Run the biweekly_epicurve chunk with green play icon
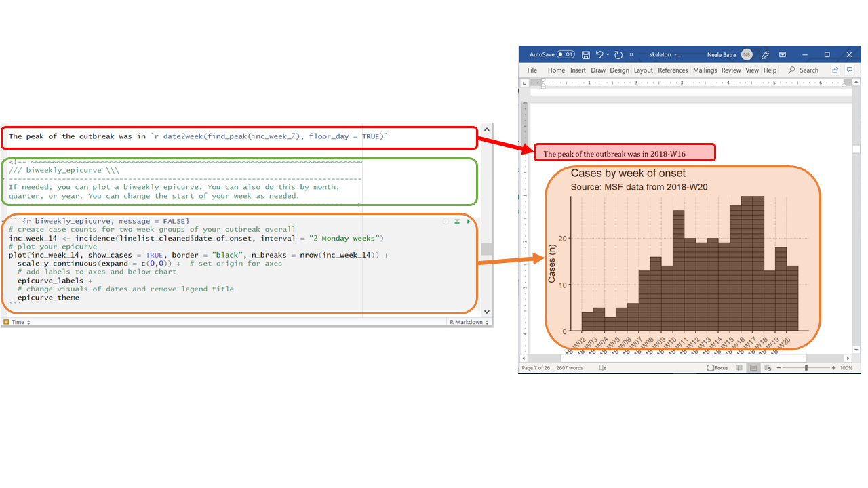The image size is (868, 488). pos(469,222)
